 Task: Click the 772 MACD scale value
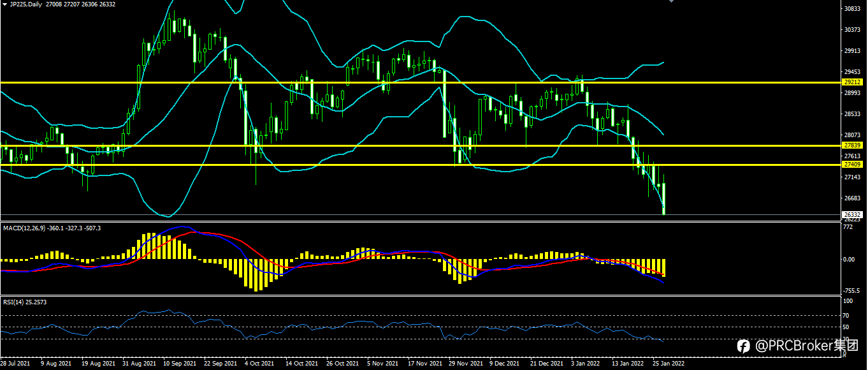point(848,226)
